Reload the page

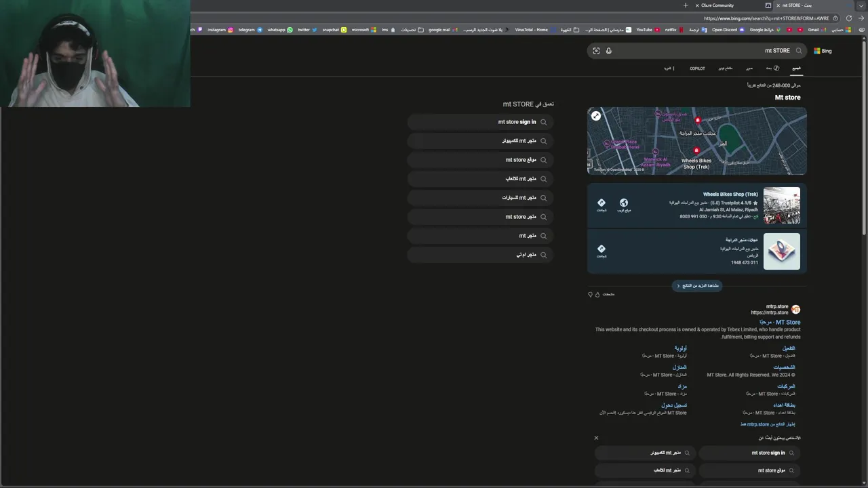(848, 18)
